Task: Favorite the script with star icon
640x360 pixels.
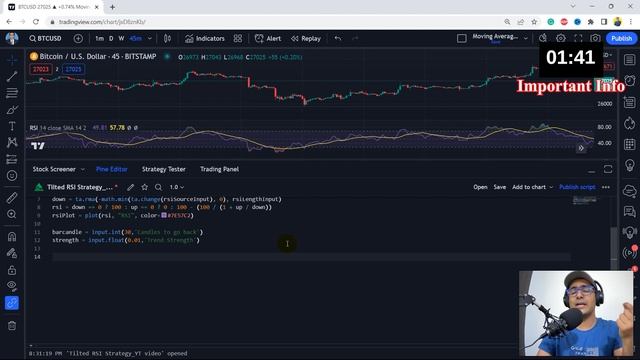Action: 144,187
